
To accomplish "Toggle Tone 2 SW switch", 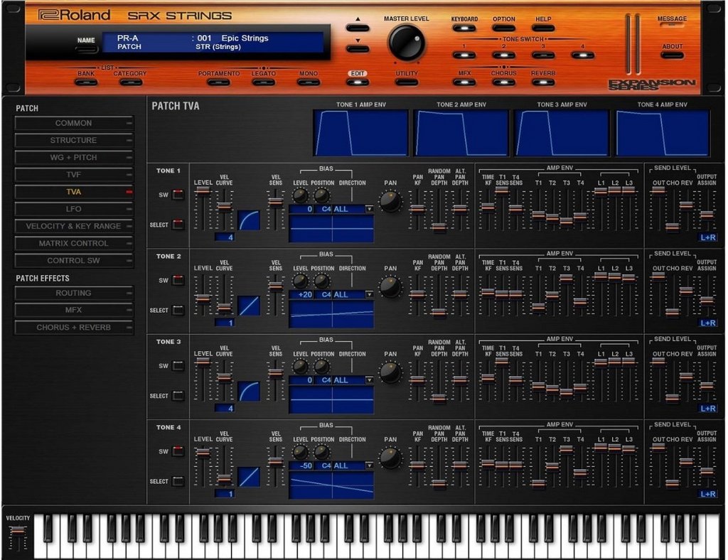I will point(178,280).
